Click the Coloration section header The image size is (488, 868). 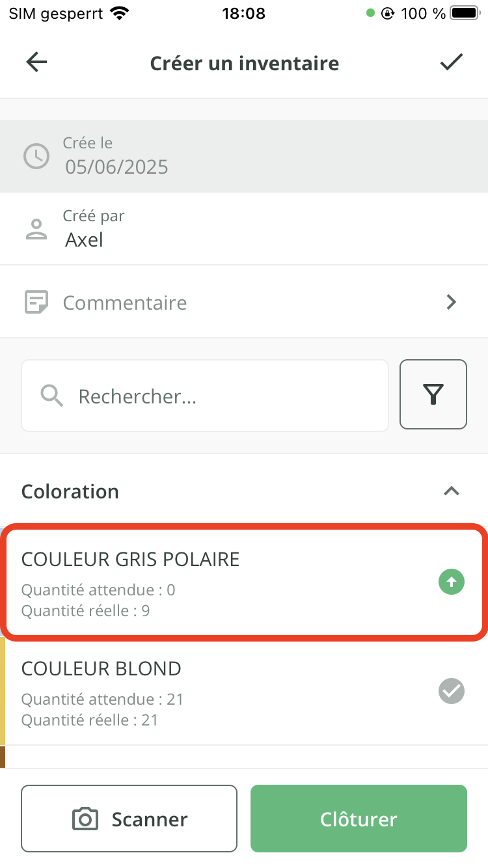pyautogui.click(x=70, y=491)
